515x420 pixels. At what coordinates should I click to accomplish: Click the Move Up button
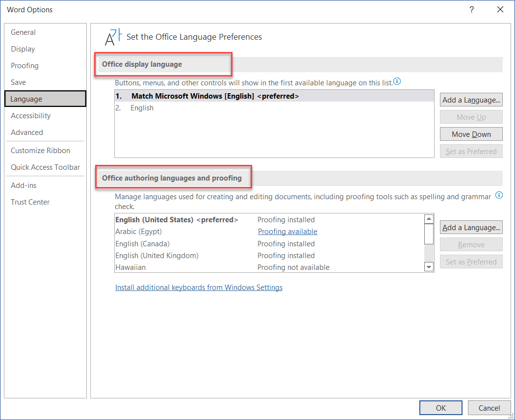471,117
